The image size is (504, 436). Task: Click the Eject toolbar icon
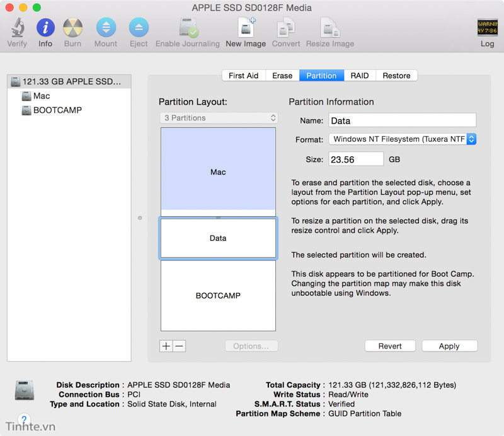pyautogui.click(x=139, y=28)
